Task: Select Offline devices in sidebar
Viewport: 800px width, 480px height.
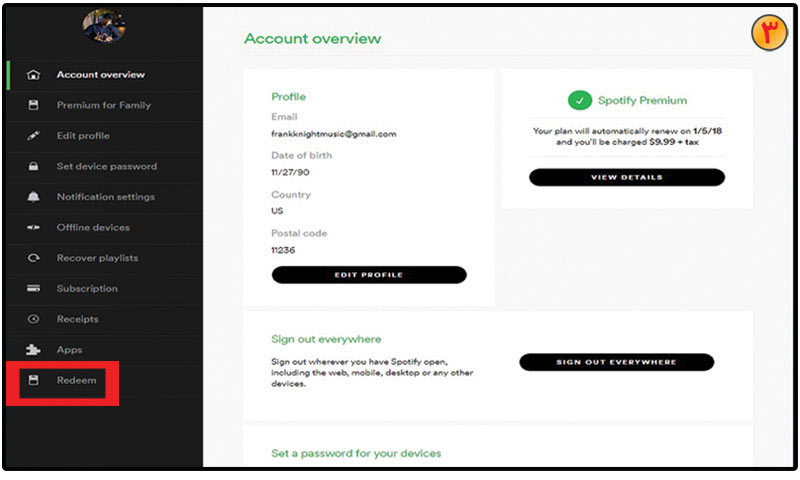Action: pyautogui.click(x=106, y=228)
